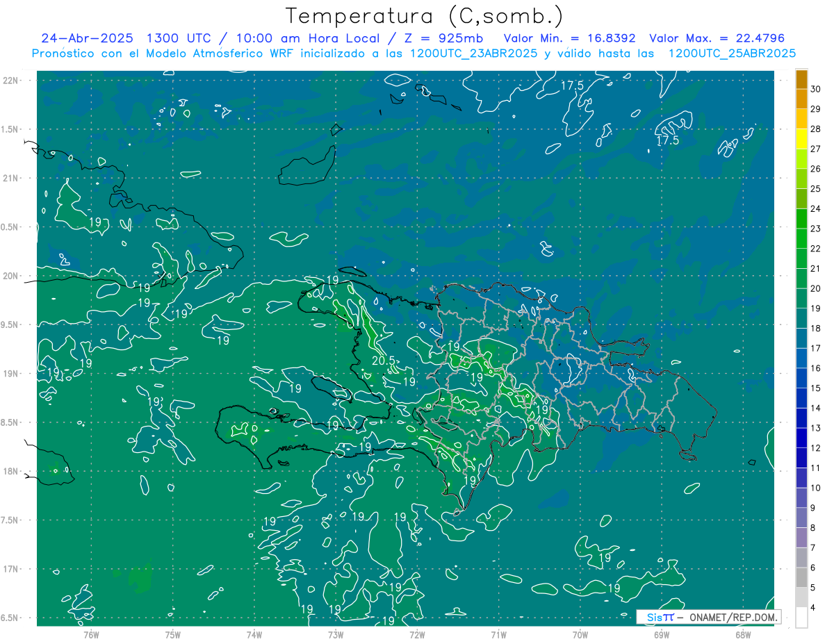834x644 pixels.
Task: Click the colorbar label 17
Action: pyautogui.click(x=816, y=348)
